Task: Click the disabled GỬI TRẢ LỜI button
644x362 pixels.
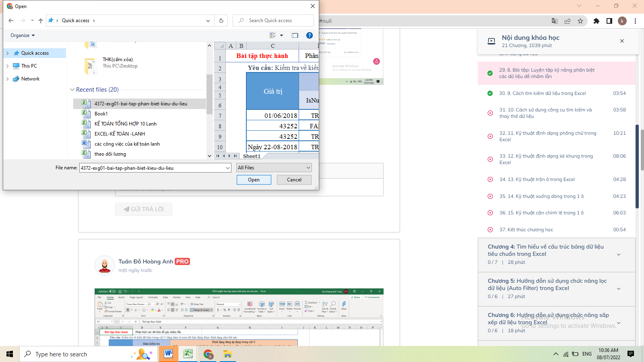Action: click(x=144, y=209)
